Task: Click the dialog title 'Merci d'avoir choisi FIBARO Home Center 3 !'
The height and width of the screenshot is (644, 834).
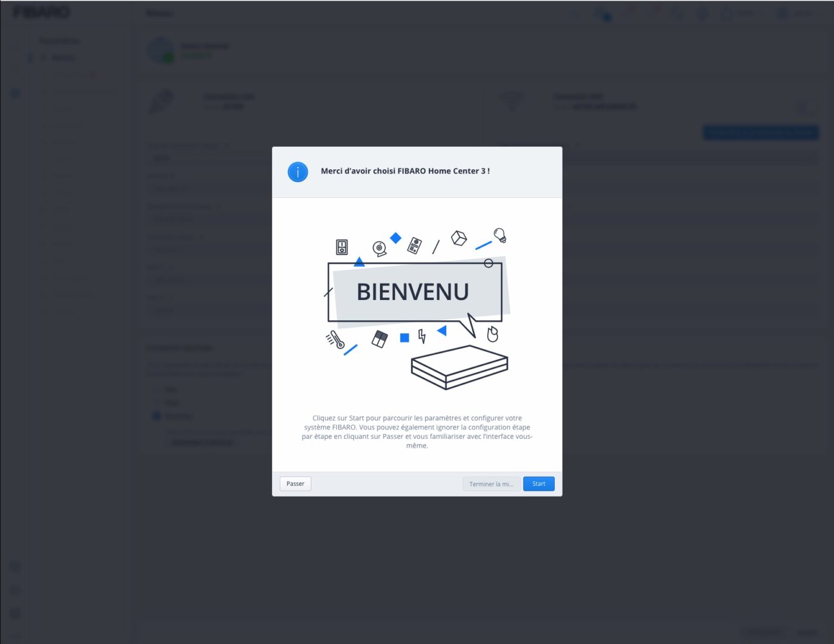Action: click(405, 171)
